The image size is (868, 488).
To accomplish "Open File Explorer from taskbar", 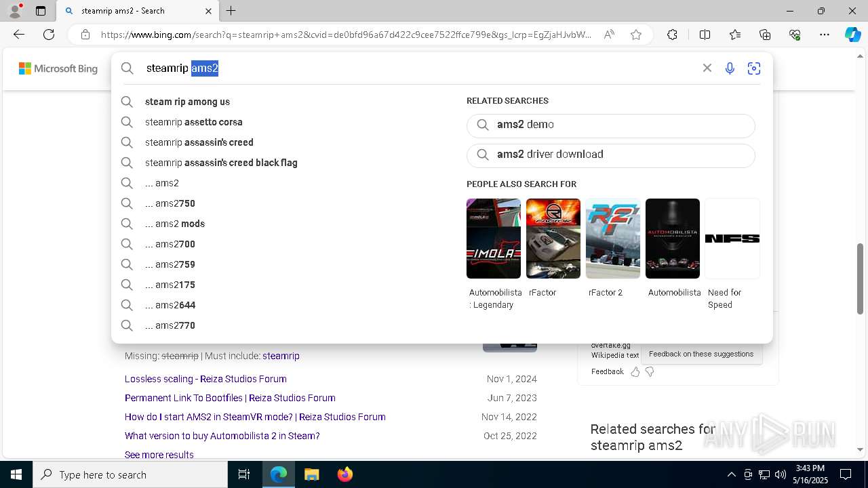I will point(311,474).
